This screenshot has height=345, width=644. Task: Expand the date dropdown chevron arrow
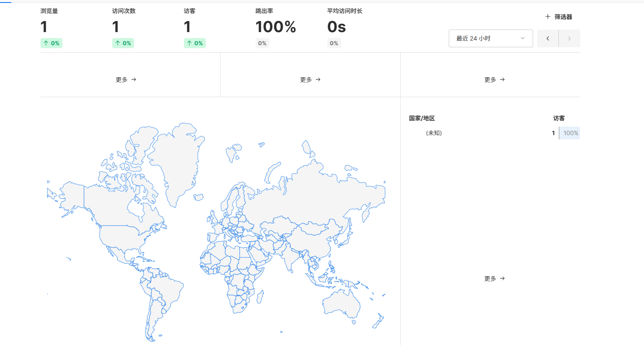tap(523, 38)
